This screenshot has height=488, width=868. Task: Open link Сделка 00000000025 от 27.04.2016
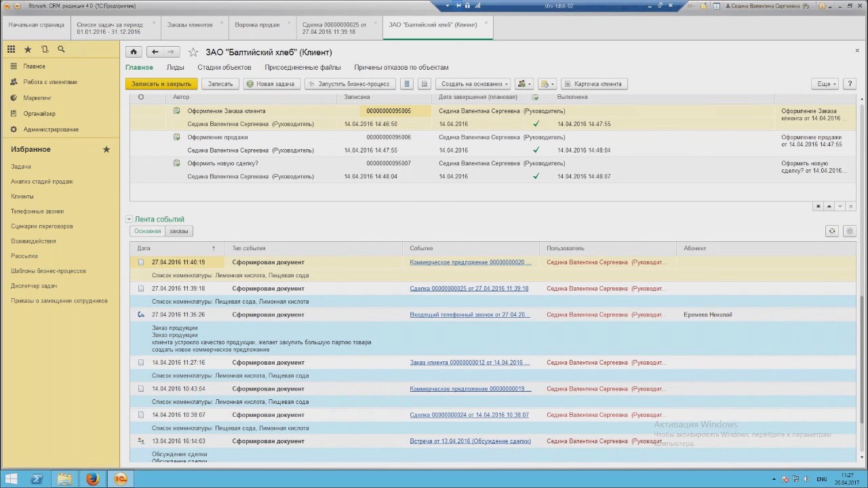click(469, 288)
